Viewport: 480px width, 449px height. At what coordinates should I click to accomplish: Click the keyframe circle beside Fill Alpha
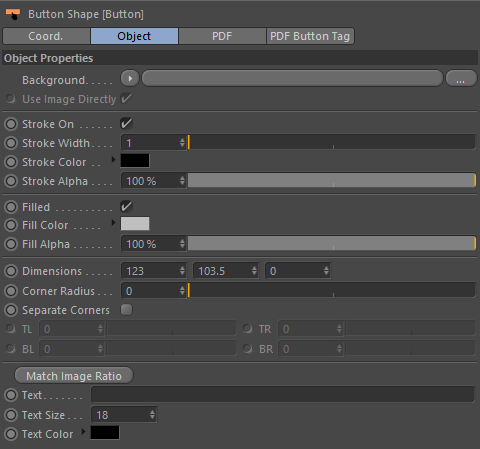click(11, 244)
